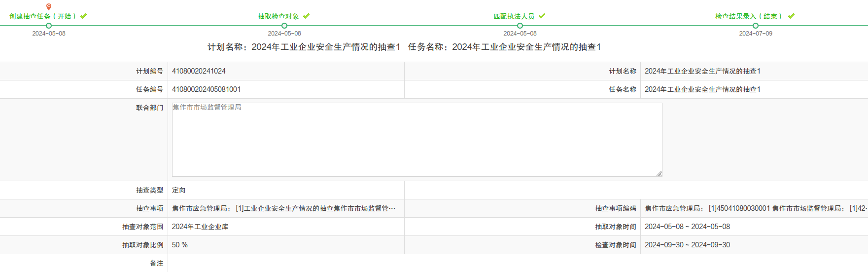Open the 检查结果录入（结束）step
The image size is (868, 272).
click(749, 16)
